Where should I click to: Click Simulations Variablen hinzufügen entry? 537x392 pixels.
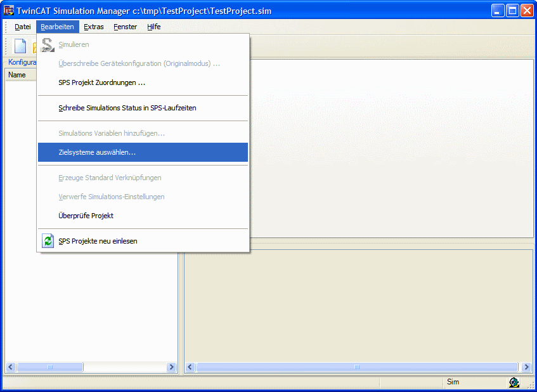click(x=143, y=133)
